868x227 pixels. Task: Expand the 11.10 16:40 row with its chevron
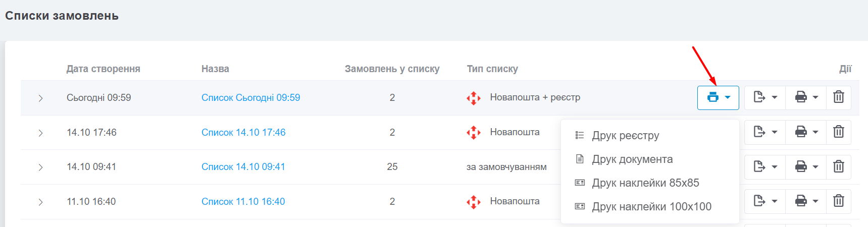[40, 202]
